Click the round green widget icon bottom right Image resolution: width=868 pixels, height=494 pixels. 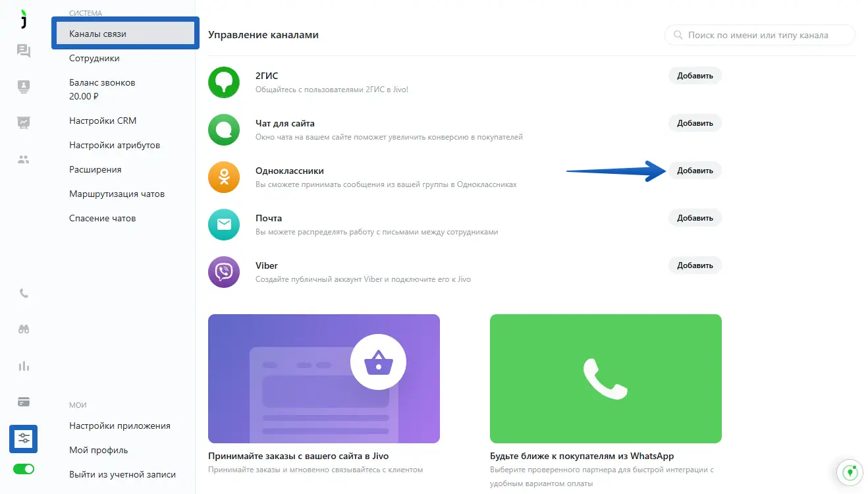[x=850, y=472]
